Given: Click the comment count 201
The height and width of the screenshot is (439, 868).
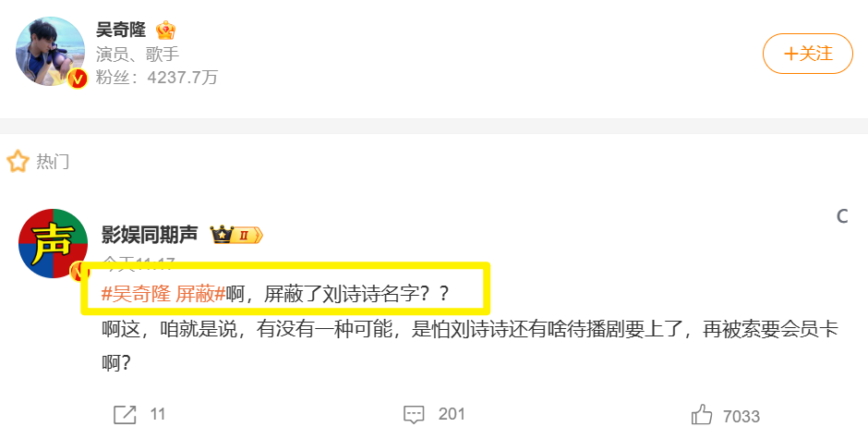Looking at the screenshot, I should [x=452, y=415].
